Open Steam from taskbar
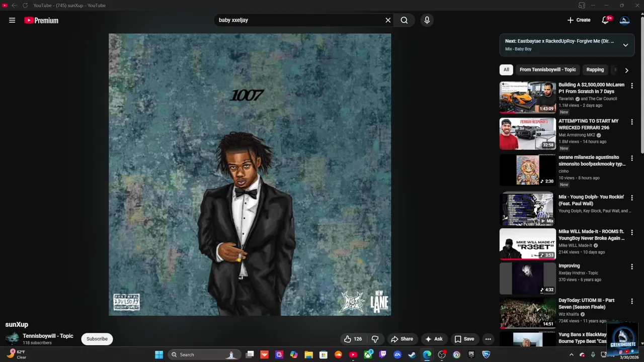 pos(412,354)
